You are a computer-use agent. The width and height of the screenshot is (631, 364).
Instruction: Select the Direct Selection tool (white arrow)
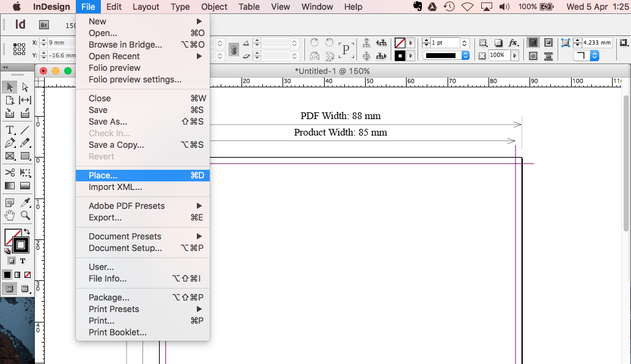[x=25, y=87]
